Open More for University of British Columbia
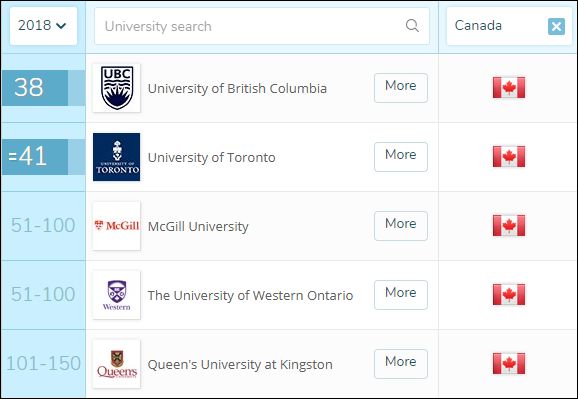Screen dimensions: 578x399 [401, 88]
